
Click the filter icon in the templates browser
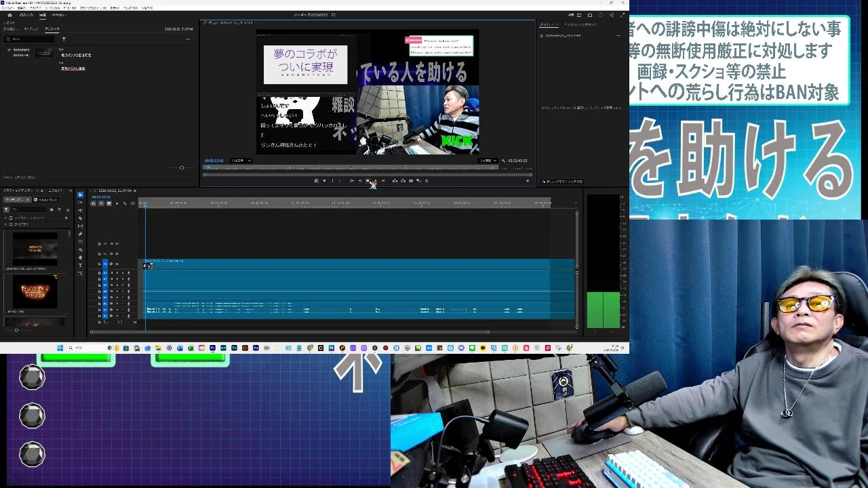click(6, 209)
